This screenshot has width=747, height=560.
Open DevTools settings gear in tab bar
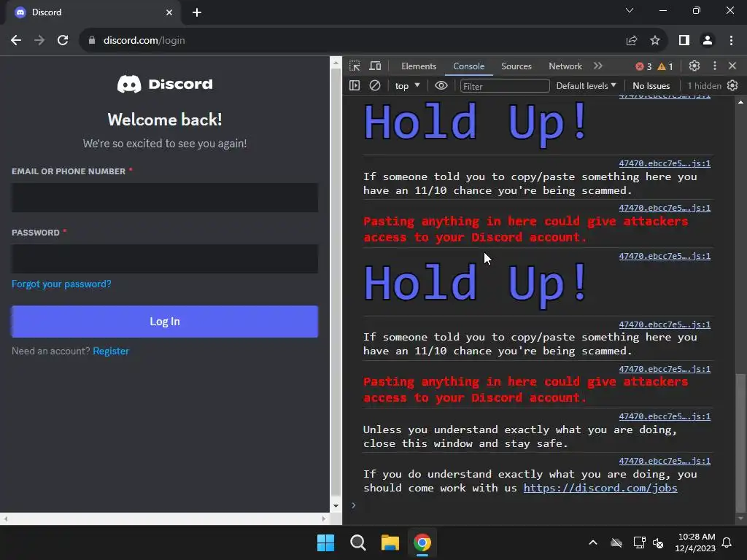coord(694,66)
